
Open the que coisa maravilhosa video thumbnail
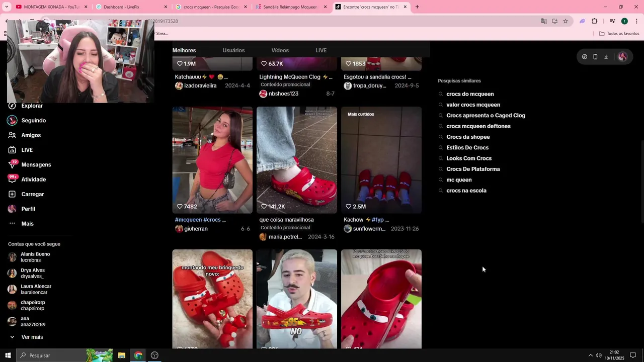point(297,160)
